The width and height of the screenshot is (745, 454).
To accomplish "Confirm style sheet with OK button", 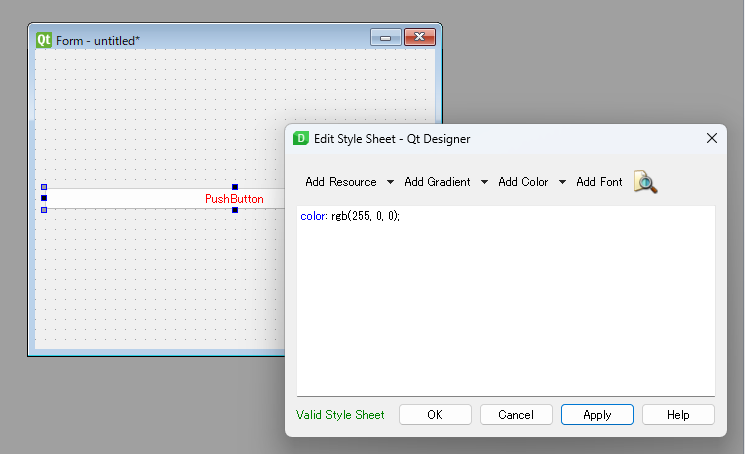I will coord(435,415).
